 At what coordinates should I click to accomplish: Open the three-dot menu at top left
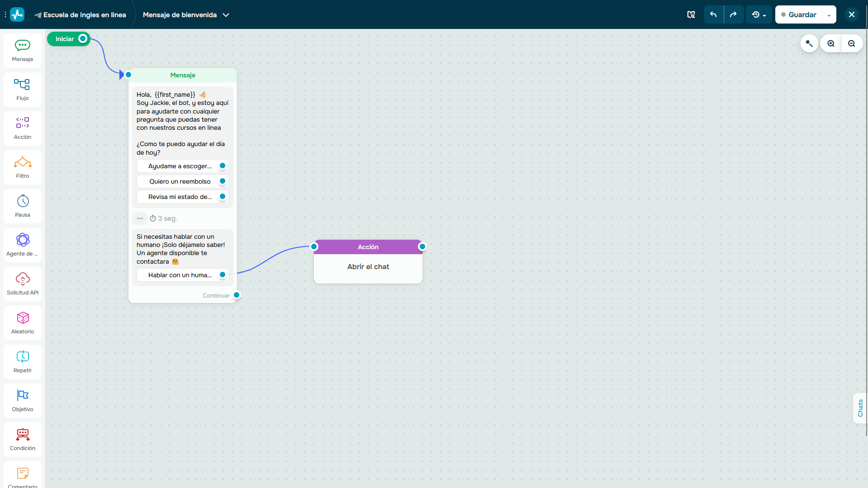(x=5, y=14)
